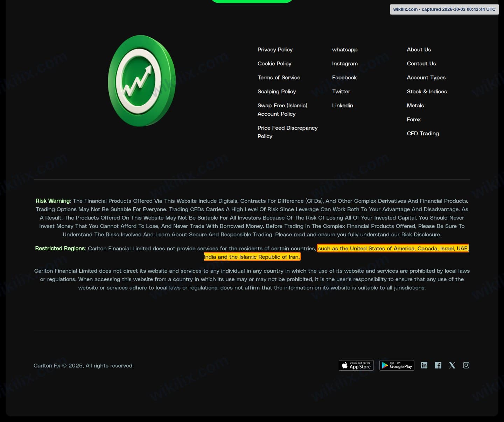Open the Facebook icon in bottom bar
The height and width of the screenshot is (422, 504).
pyautogui.click(x=438, y=365)
